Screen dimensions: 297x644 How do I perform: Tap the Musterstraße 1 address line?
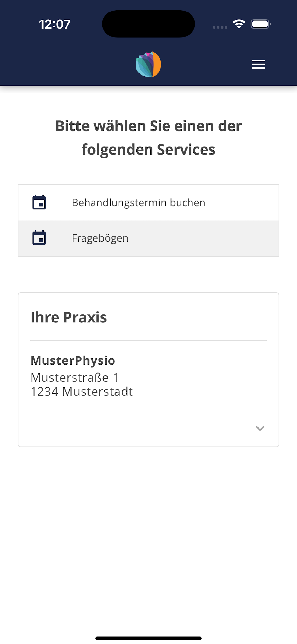click(75, 378)
